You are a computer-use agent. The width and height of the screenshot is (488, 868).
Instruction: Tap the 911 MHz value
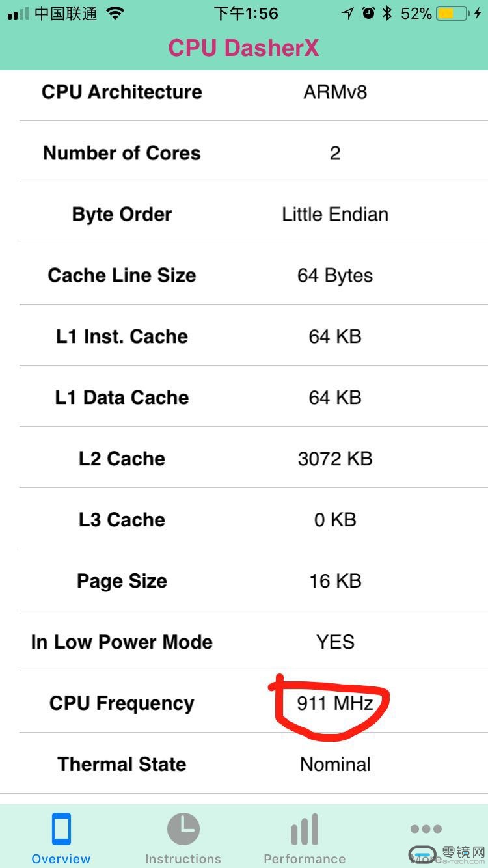pos(335,703)
